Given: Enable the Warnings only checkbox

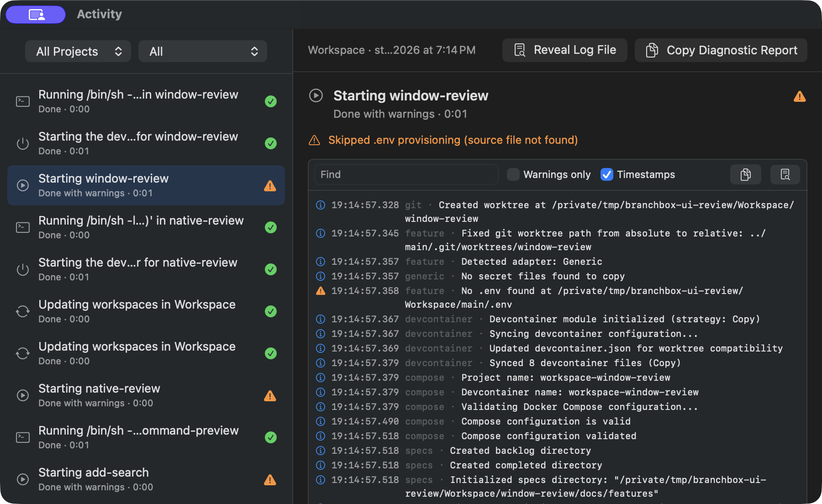Looking at the screenshot, I should click(x=513, y=174).
